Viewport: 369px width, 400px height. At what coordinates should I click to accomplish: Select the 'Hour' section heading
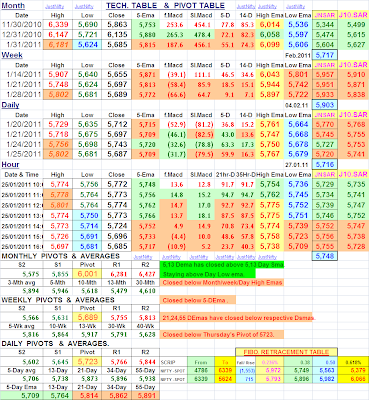pyautogui.click(x=10, y=165)
